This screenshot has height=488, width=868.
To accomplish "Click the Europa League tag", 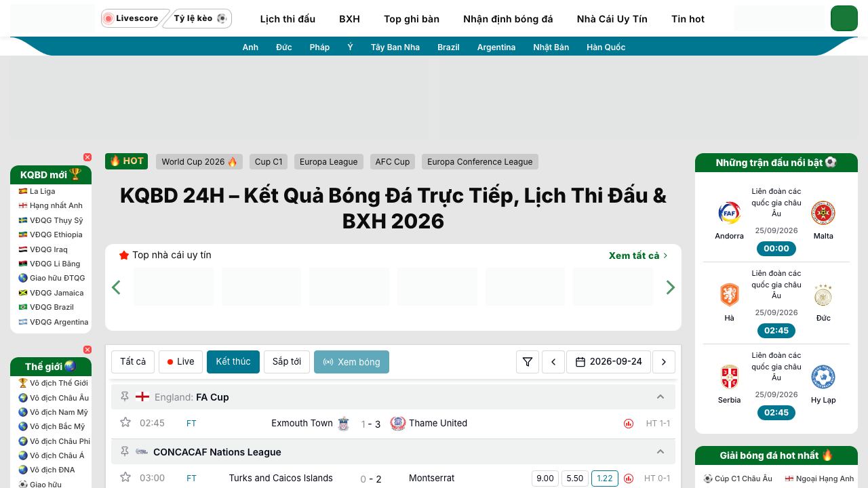I will point(329,161).
